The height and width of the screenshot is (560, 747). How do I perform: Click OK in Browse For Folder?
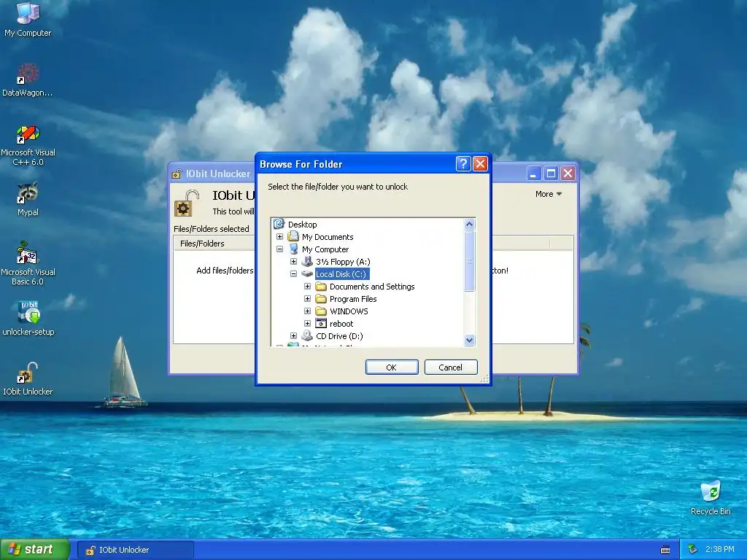pyautogui.click(x=392, y=367)
